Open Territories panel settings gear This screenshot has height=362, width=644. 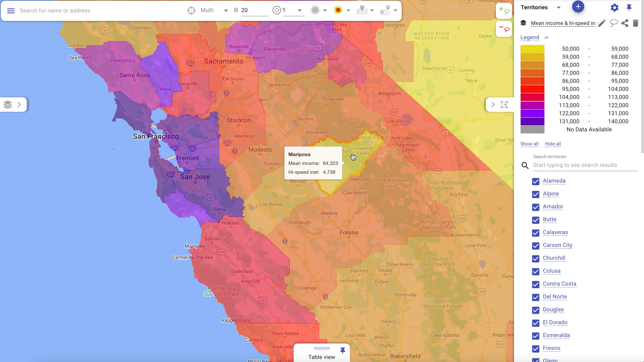(614, 7)
